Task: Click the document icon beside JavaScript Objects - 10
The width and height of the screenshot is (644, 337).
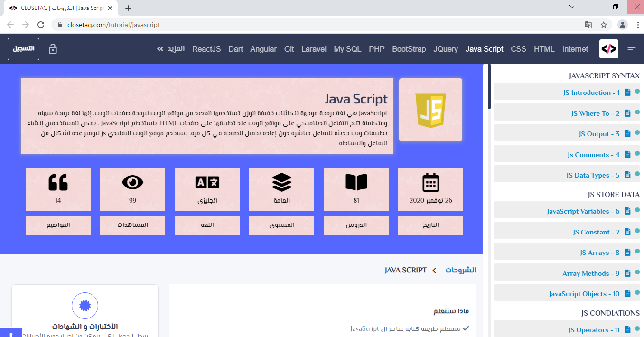Action: (628, 294)
